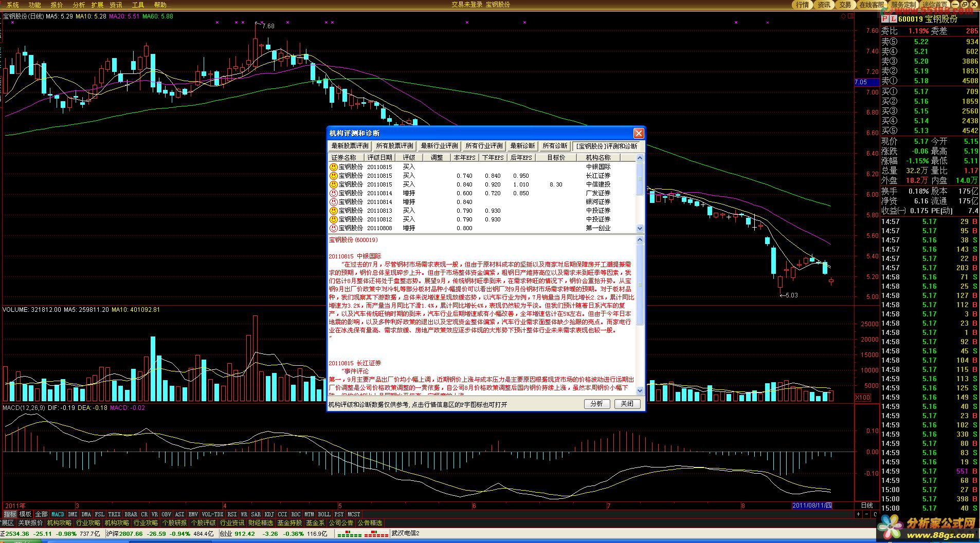Click the plus zoom button below the chart

858,514
